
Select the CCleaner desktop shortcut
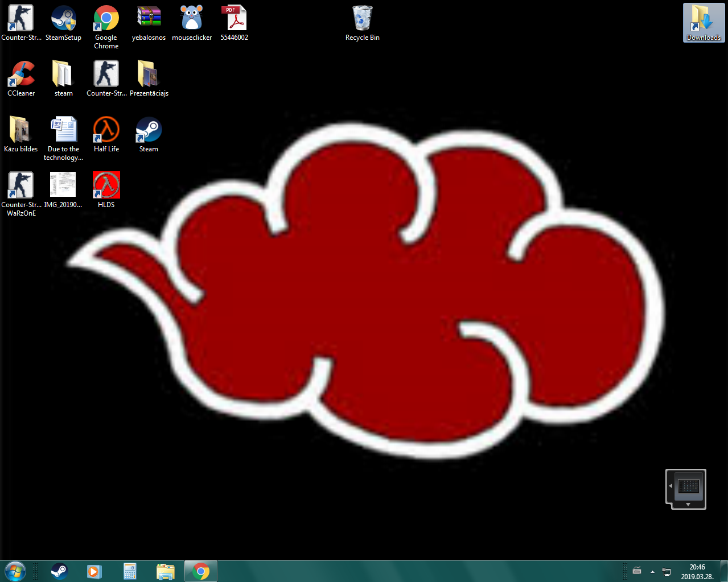[x=21, y=79]
